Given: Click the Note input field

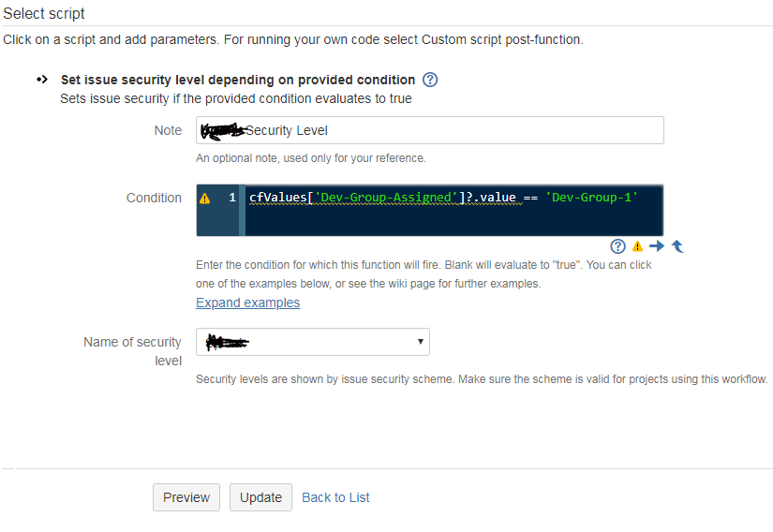Looking at the screenshot, I should [x=430, y=130].
